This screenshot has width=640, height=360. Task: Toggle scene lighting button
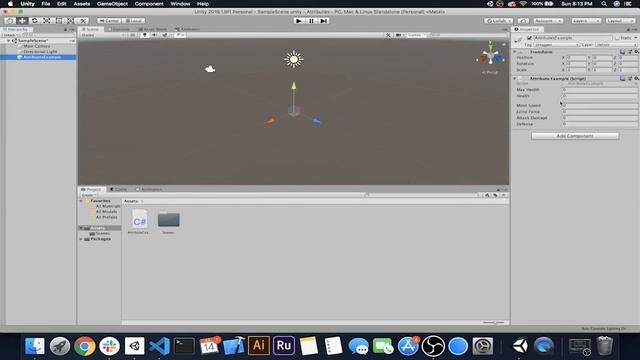coord(144,35)
